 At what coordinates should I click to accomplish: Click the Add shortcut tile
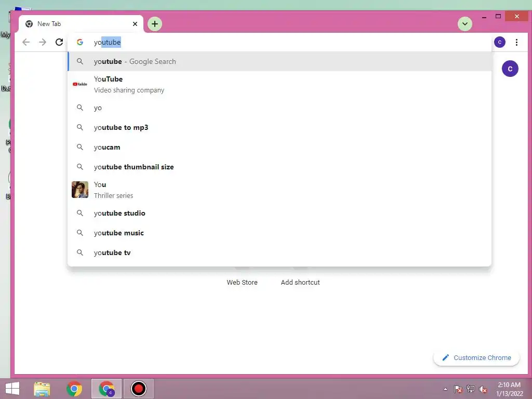click(x=300, y=282)
